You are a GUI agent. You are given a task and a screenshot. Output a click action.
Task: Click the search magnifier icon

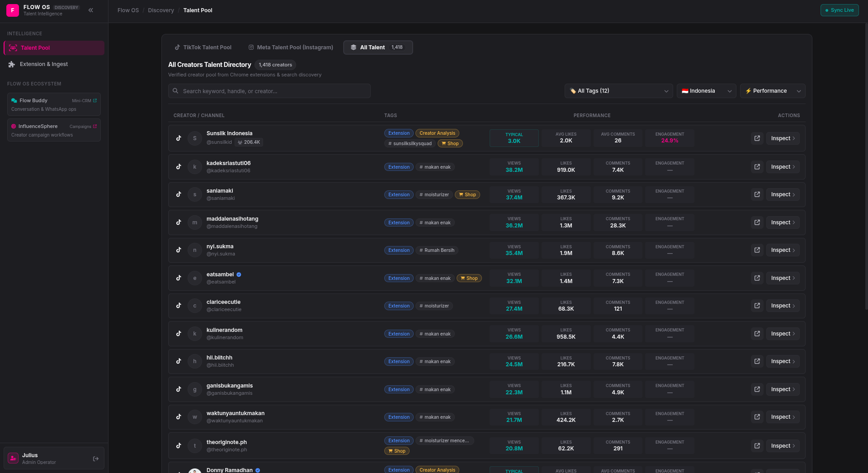(175, 91)
